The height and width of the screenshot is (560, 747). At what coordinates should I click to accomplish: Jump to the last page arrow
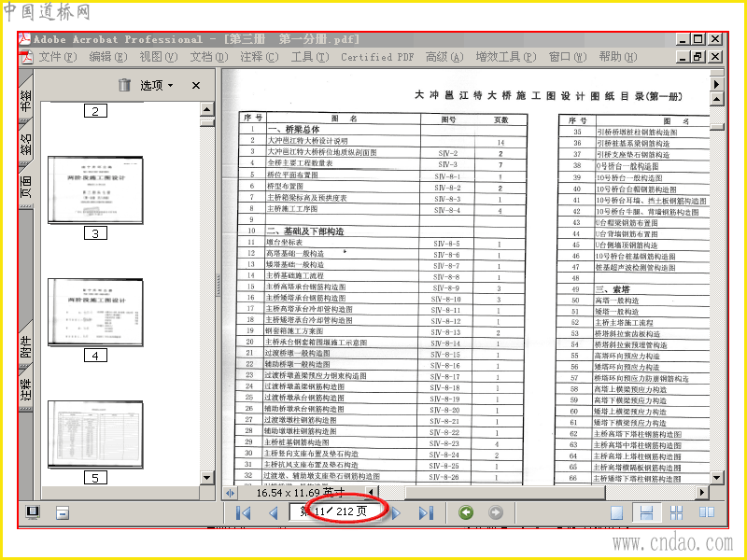[426, 512]
